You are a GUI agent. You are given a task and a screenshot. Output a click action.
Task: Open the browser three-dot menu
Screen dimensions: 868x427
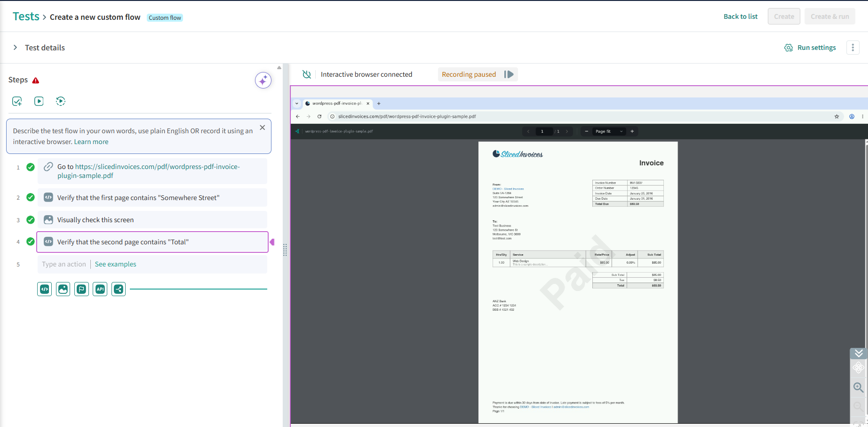tap(862, 116)
